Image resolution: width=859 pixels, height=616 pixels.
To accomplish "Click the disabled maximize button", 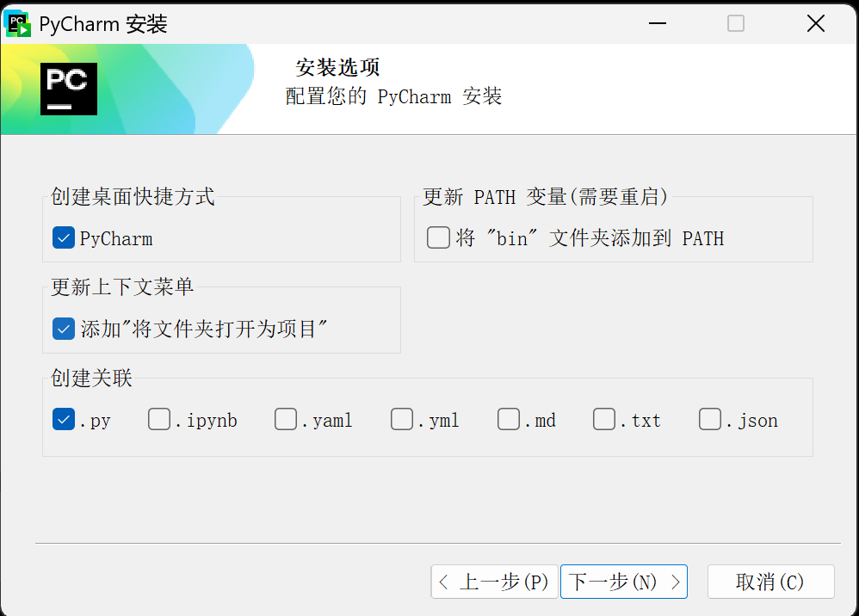I will point(736,23).
